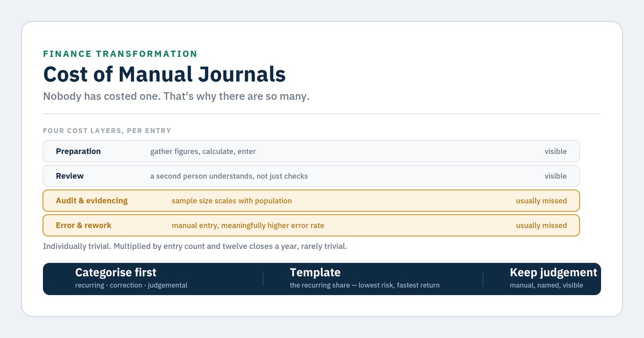
Task: Select 'Keep judgement' heading in dark banner
Action: 553,273
